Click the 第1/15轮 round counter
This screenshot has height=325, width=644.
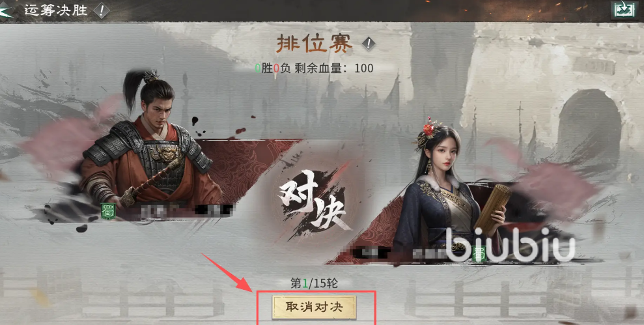click(x=315, y=283)
